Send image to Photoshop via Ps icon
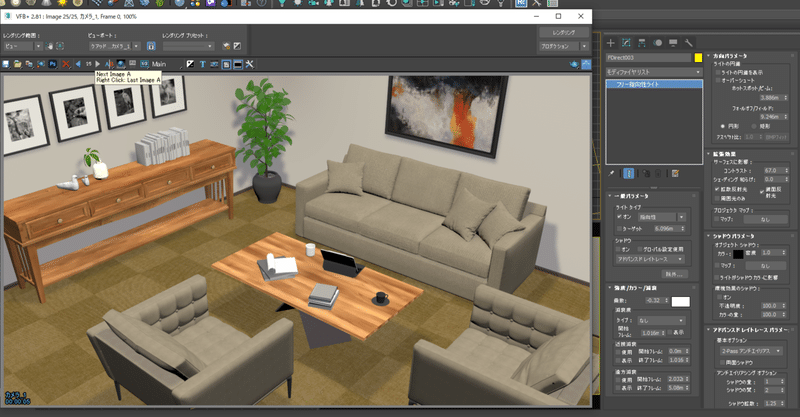This screenshot has height=417, width=800. (x=53, y=64)
